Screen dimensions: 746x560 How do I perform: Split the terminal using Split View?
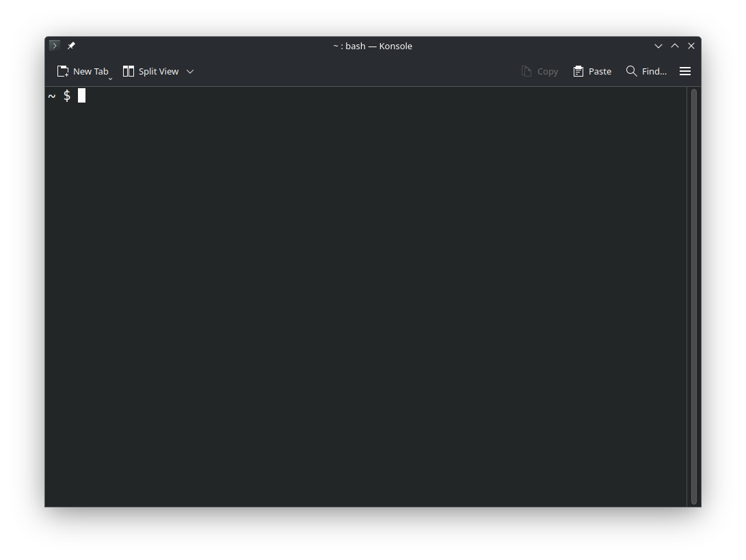pos(150,70)
